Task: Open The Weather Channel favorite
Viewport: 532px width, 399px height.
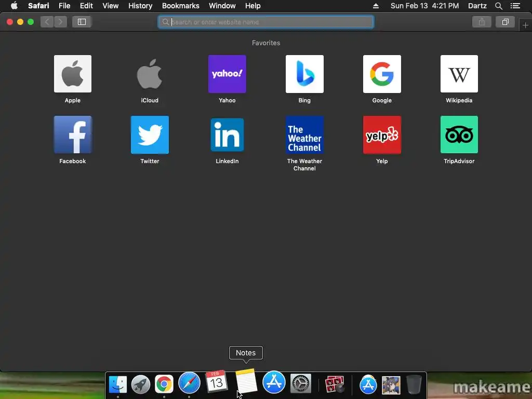Action: (304, 135)
